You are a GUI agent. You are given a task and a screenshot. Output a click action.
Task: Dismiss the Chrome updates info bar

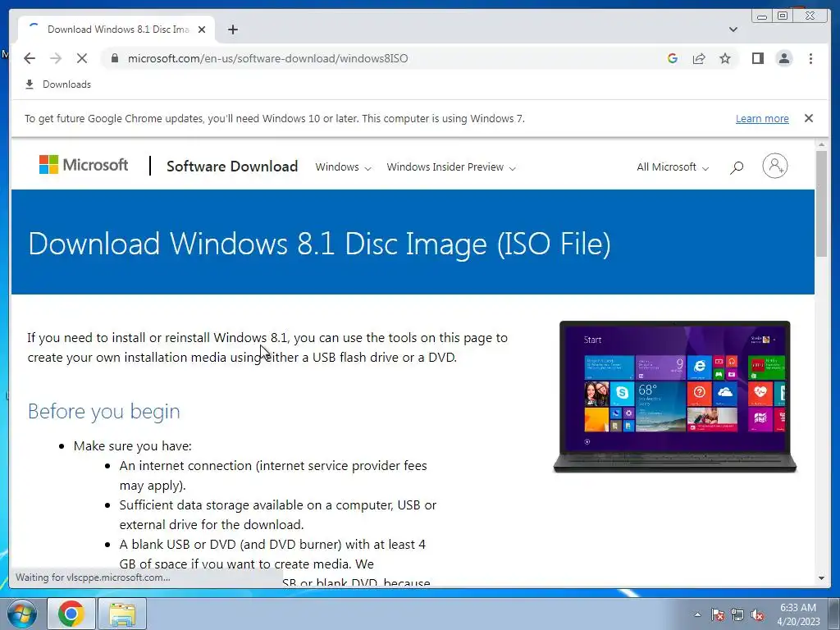(809, 118)
